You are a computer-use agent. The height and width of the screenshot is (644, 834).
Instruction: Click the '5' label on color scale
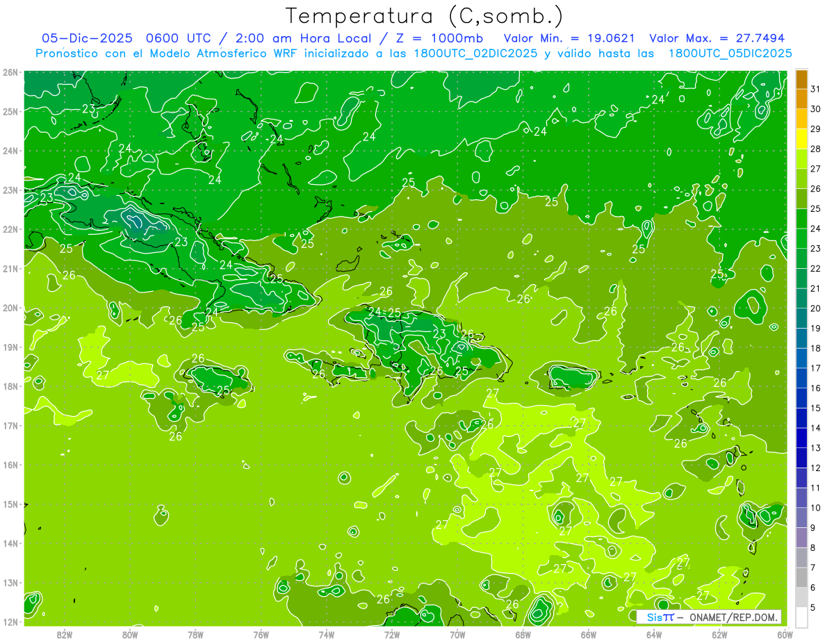(812, 608)
